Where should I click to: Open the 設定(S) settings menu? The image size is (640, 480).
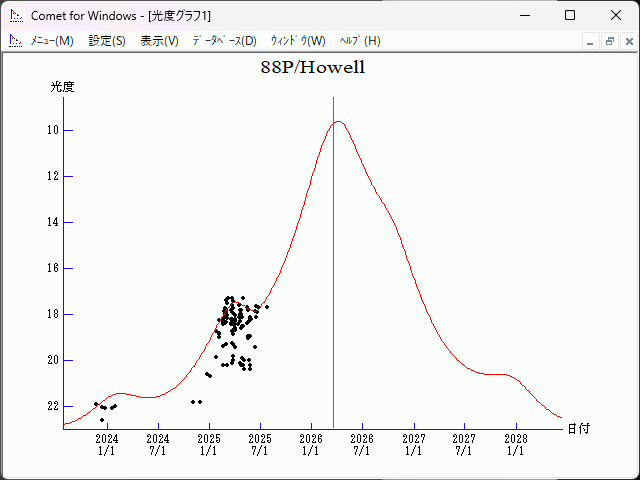(x=107, y=41)
